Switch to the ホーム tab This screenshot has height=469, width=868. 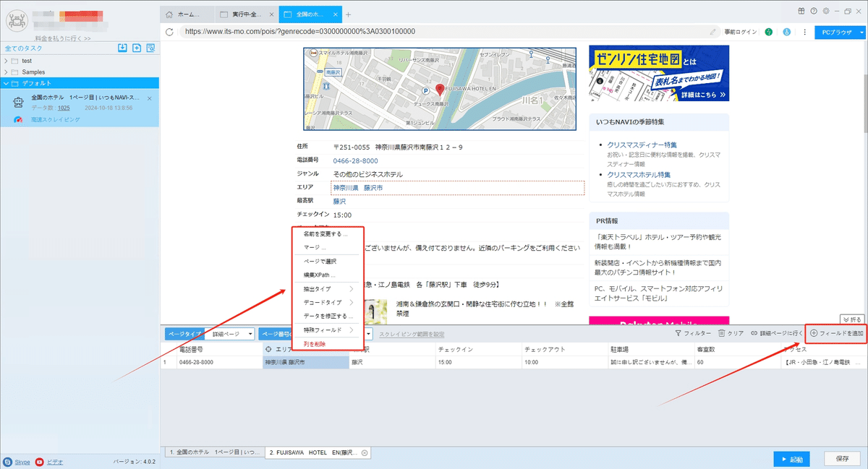tap(187, 14)
